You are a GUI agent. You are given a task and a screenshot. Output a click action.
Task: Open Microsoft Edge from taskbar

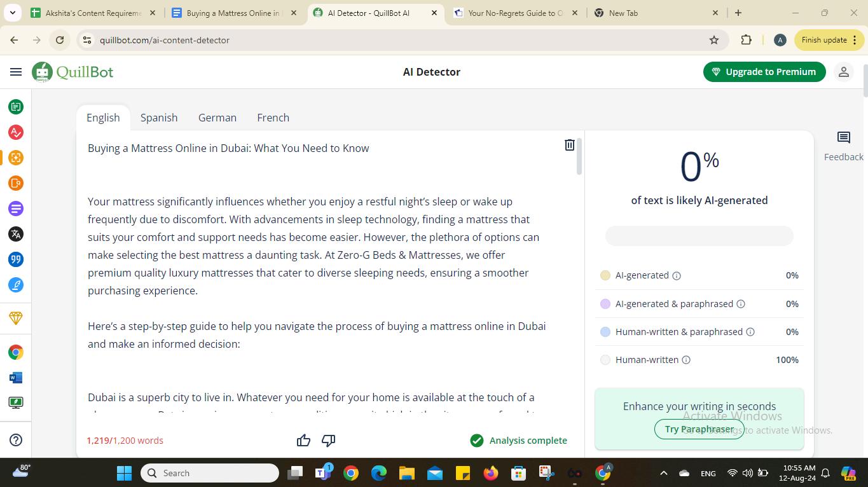[379, 473]
